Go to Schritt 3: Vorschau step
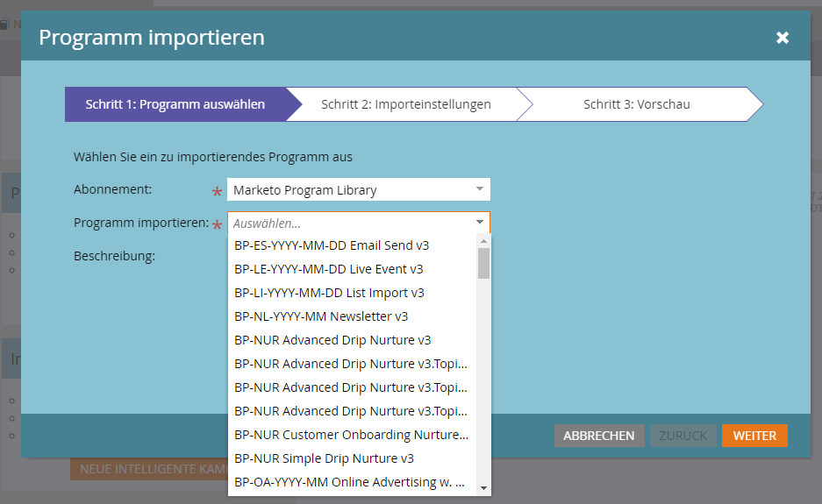This screenshot has width=822, height=504. [x=636, y=104]
